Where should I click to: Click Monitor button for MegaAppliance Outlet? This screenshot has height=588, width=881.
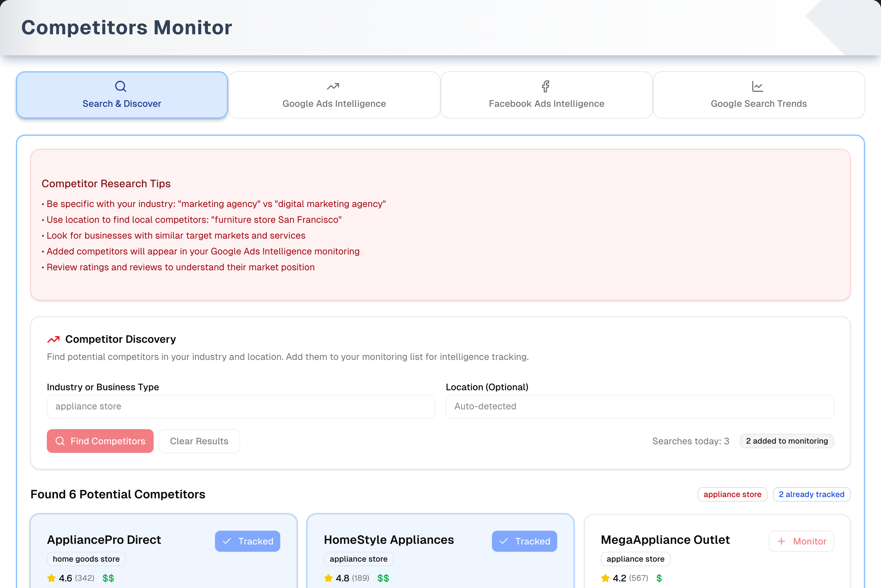tap(802, 541)
